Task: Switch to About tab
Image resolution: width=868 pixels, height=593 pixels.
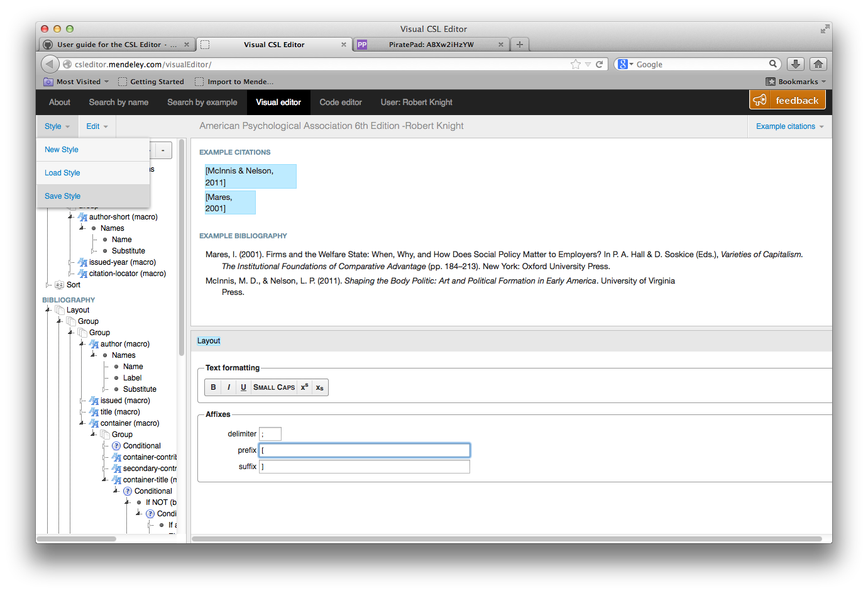Action: click(60, 103)
